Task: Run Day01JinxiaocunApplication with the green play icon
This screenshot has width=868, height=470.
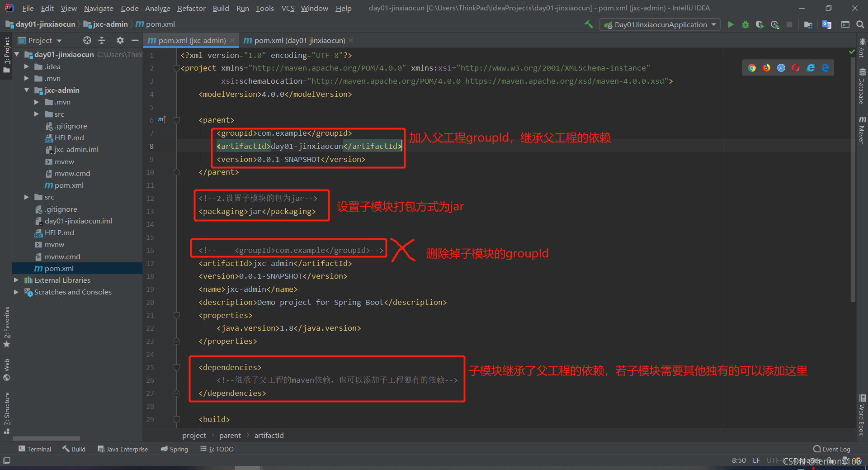Action: pos(731,24)
